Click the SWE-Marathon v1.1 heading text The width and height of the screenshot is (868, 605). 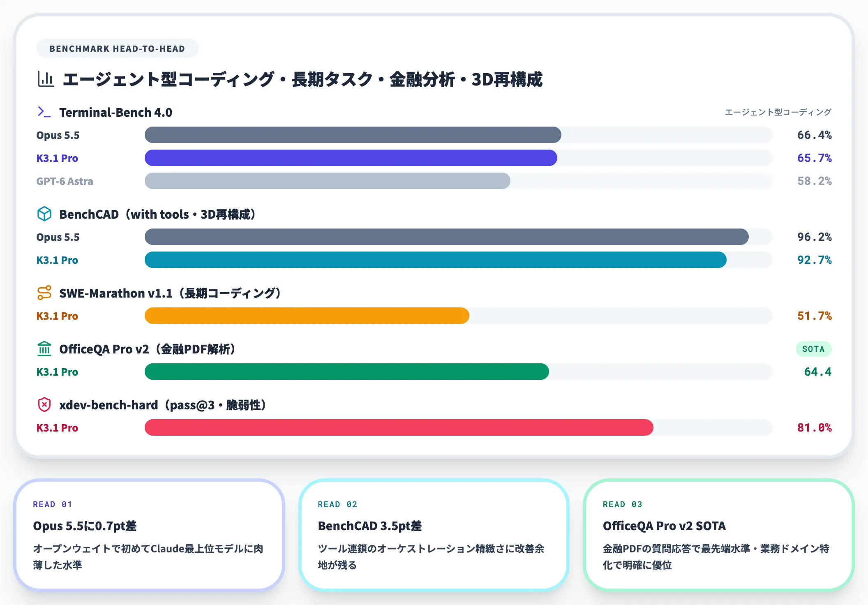pyautogui.click(x=170, y=293)
